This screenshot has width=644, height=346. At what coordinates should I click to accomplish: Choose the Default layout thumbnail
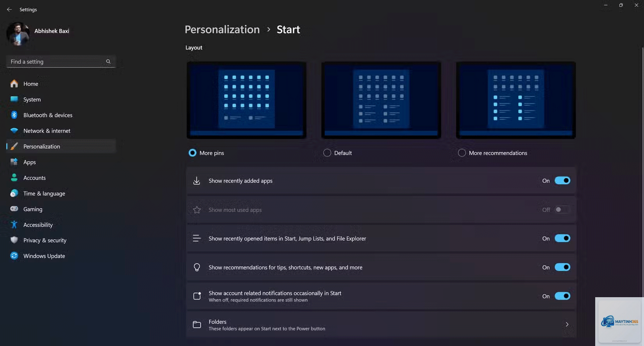point(381,100)
